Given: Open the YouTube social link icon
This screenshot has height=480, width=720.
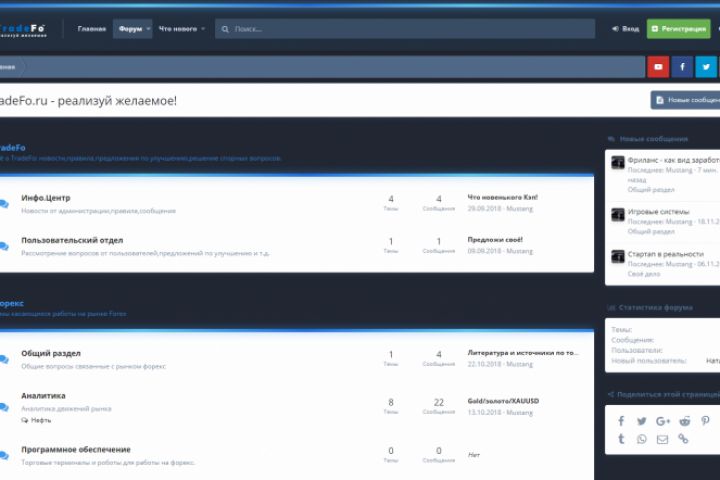Looking at the screenshot, I should pos(658,67).
